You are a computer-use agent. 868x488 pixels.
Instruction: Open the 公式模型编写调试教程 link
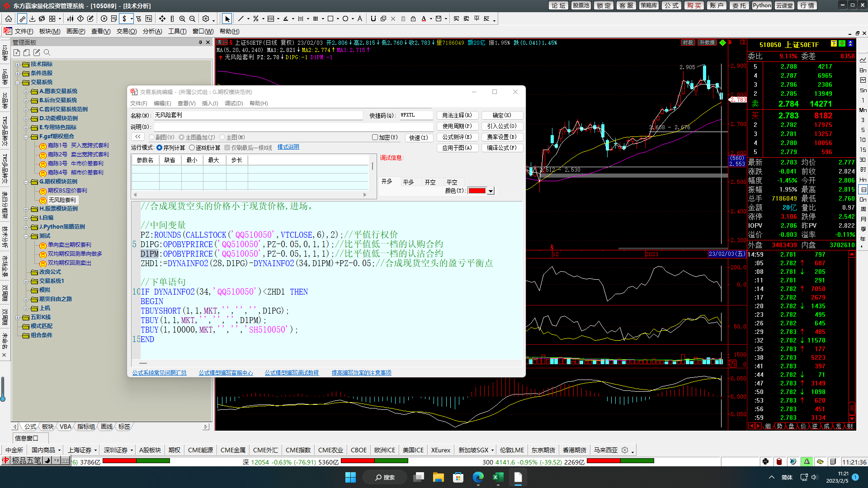click(x=292, y=373)
